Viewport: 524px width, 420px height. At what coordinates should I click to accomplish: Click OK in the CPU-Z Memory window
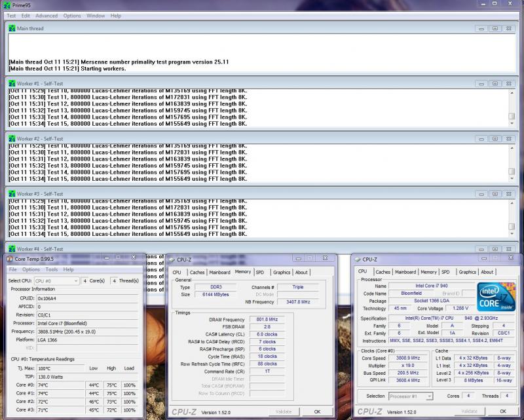[x=317, y=411]
